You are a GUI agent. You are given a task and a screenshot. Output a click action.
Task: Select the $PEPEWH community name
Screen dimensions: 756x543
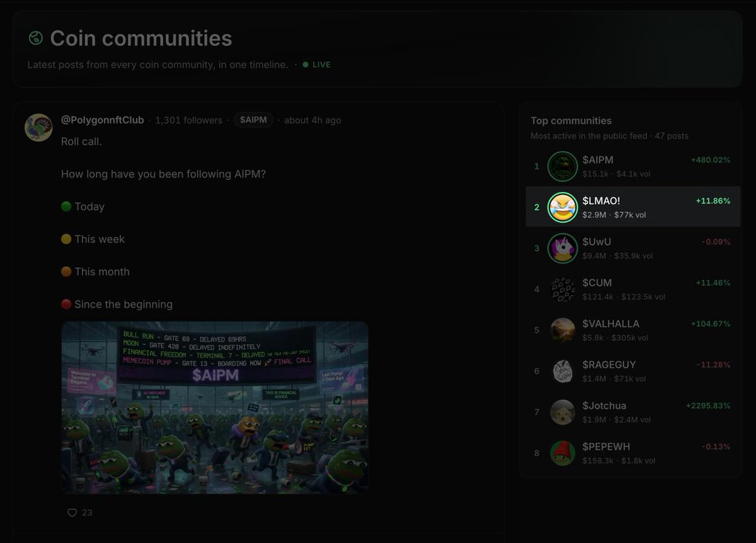point(606,447)
